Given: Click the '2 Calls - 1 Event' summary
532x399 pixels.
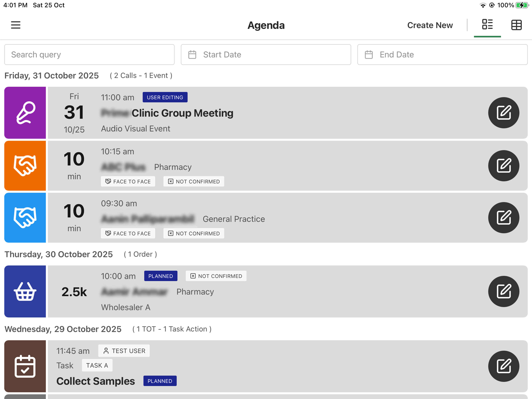Looking at the screenshot, I should click(141, 76).
